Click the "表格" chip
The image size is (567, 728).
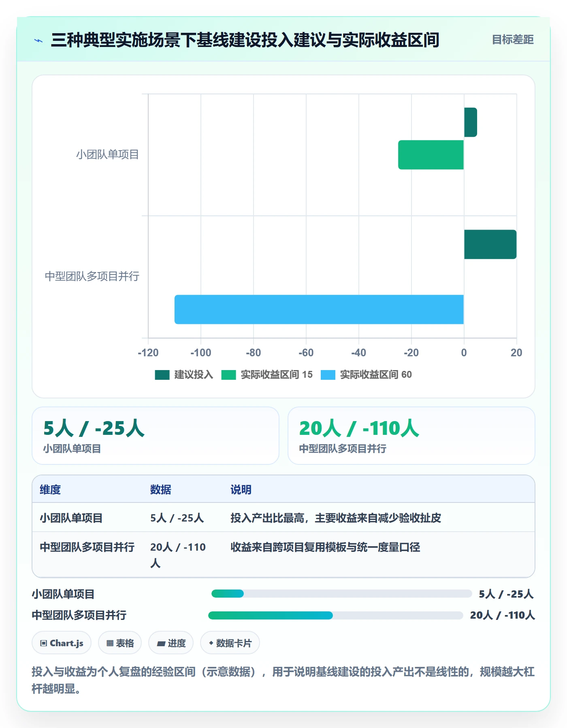(x=120, y=643)
